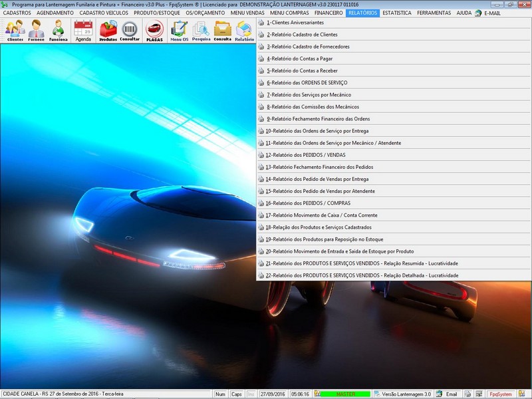The width and height of the screenshot is (532, 399).
Task: Click the Consultar barcode icon
Action: (130, 30)
